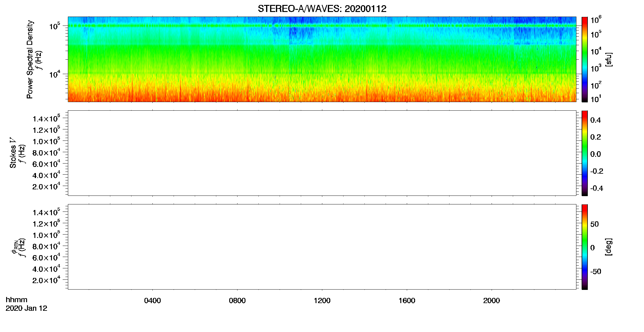Click the [deg] units label
644x332 pixels.
[609, 247]
